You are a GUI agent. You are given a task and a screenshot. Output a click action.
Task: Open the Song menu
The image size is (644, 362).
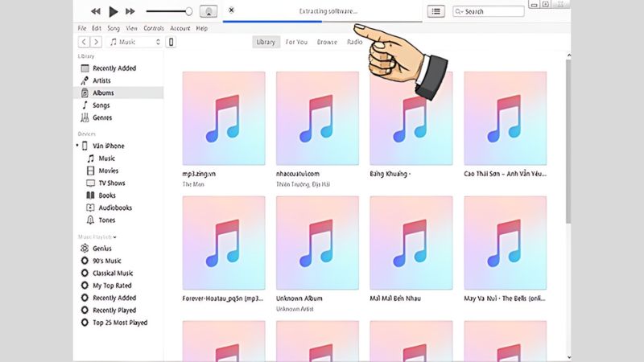click(x=114, y=28)
